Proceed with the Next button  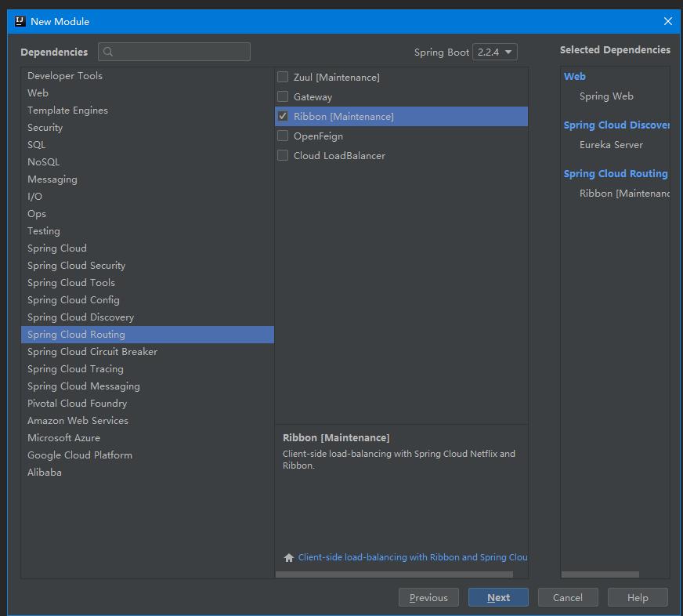[498, 597]
